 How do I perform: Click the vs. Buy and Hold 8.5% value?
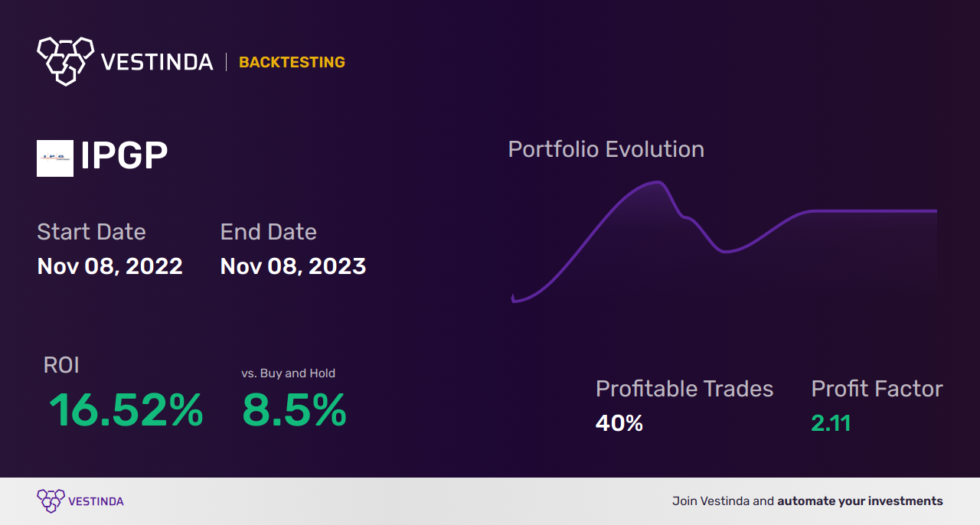[294, 410]
